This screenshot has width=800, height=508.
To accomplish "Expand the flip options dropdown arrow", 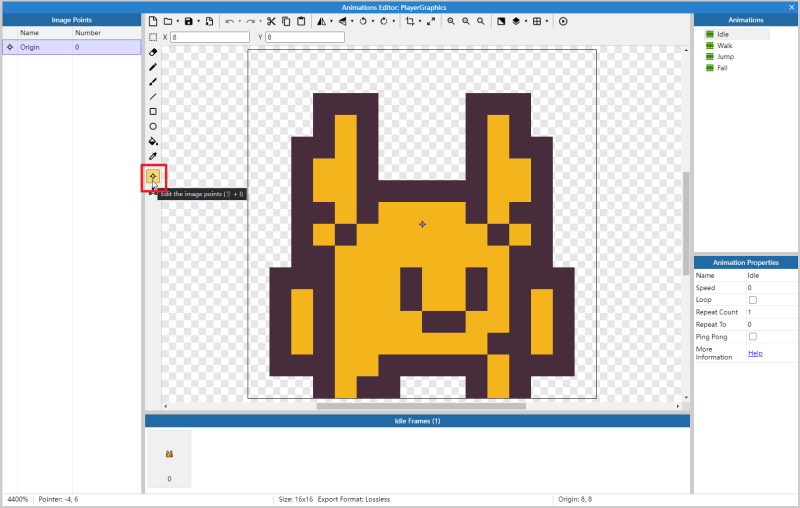I will tap(352, 21).
